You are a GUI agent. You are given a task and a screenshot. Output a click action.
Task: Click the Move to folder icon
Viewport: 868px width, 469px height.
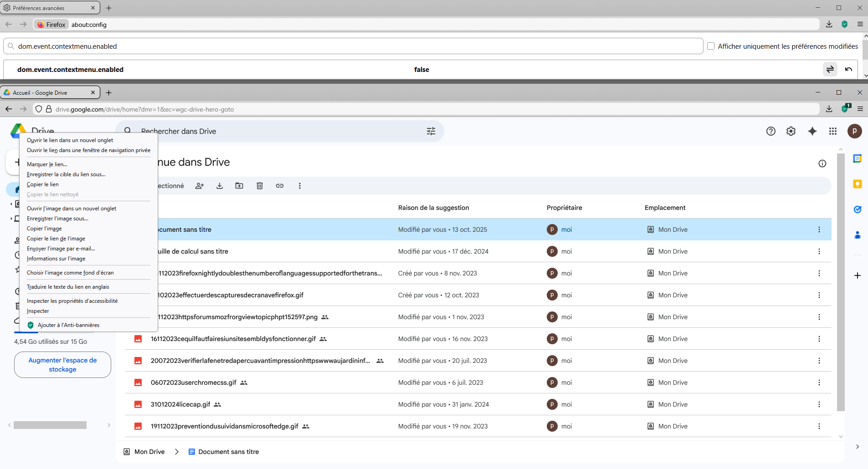pyautogui.click(x=239, y=186)
